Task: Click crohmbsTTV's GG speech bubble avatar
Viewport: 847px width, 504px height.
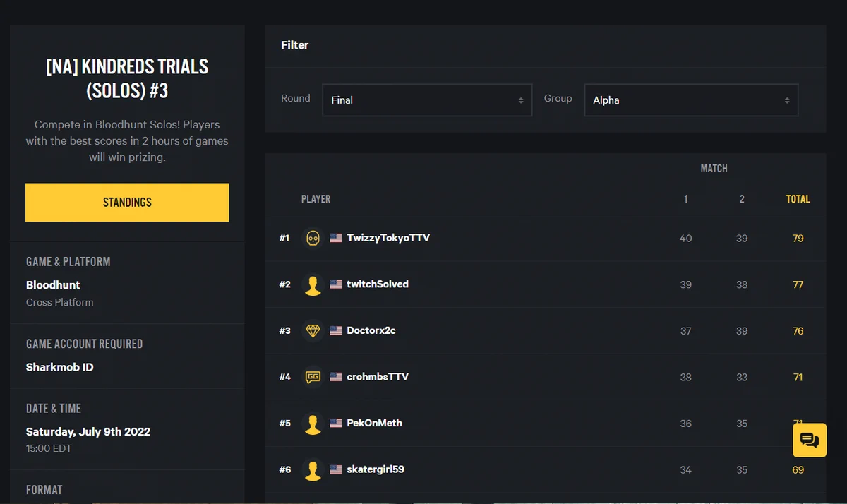Action: (x=313, y=377)
